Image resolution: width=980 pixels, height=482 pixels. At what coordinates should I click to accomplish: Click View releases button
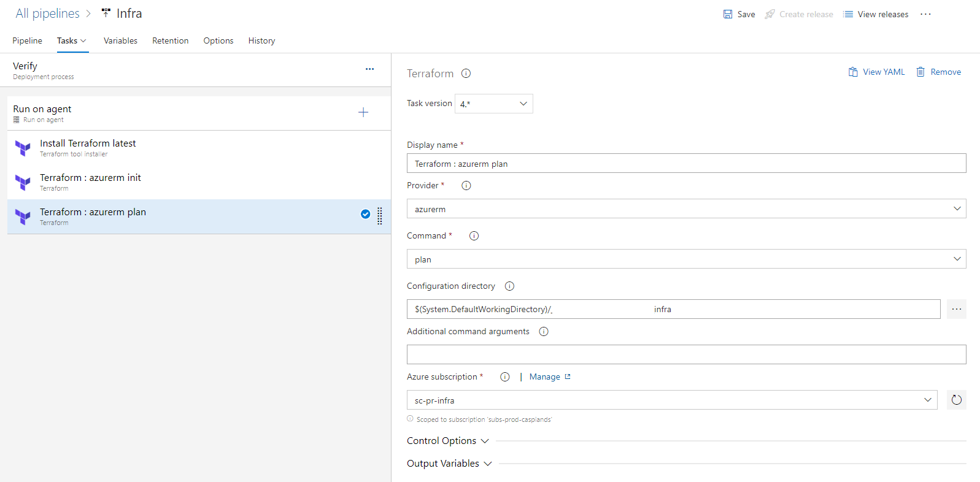coord(876,14)
